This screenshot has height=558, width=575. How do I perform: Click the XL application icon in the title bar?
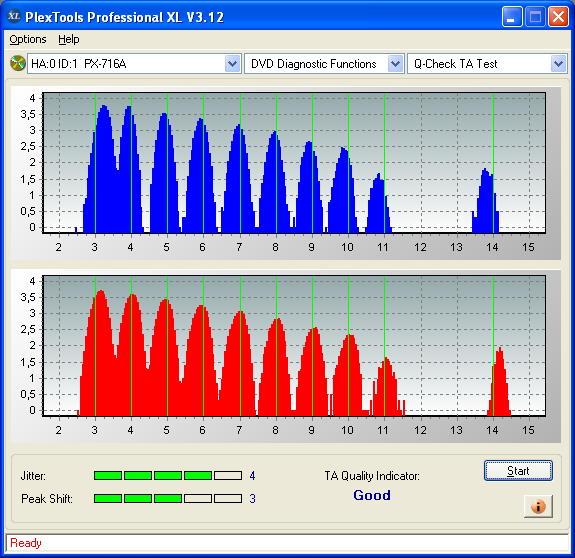point(14,16)
